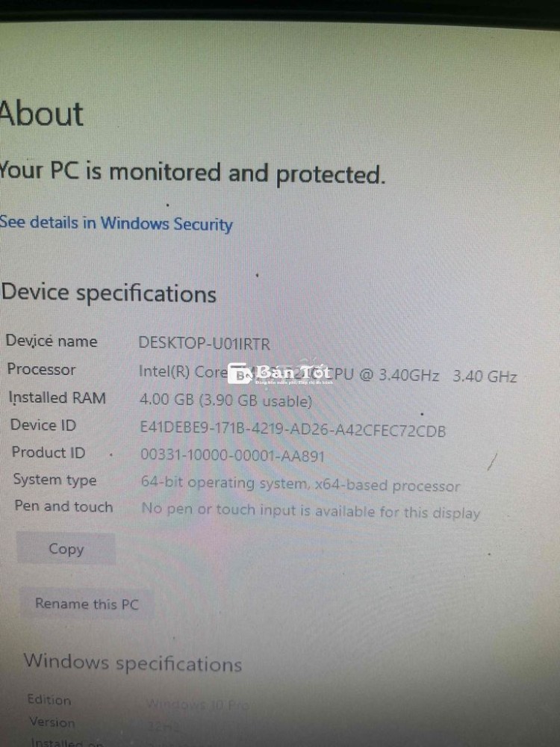Click the Your PC is monitored and protected text

pos(192,173)
